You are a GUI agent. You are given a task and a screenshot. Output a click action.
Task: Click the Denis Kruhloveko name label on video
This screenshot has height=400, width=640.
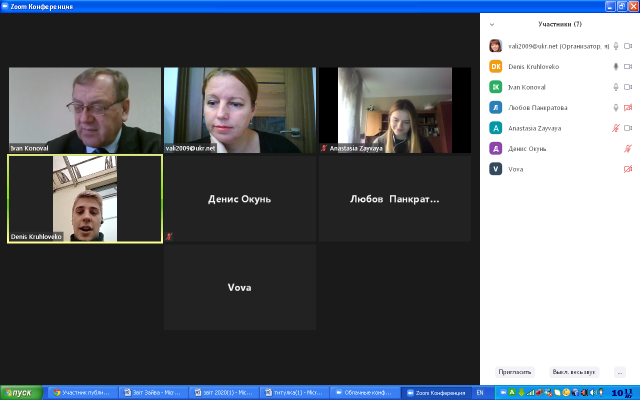[x=36, y=236]
